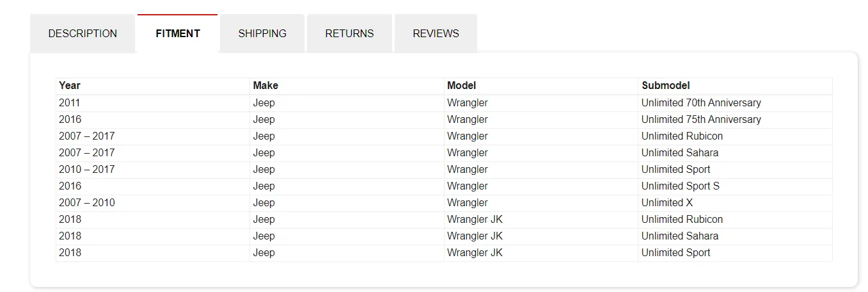The height and width of the screenshot is (292, 868).
Task: Switch to the Shipping tab
Action: (x=262, y=33)
